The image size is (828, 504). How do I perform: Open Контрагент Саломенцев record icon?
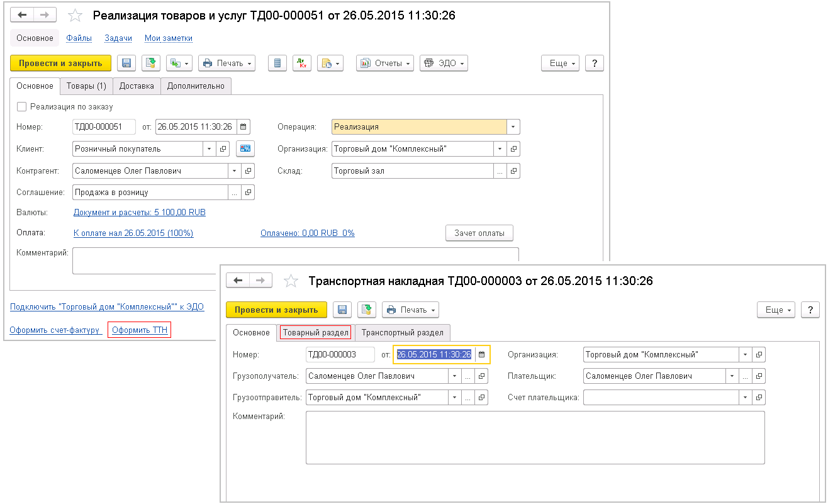point(248,171)
